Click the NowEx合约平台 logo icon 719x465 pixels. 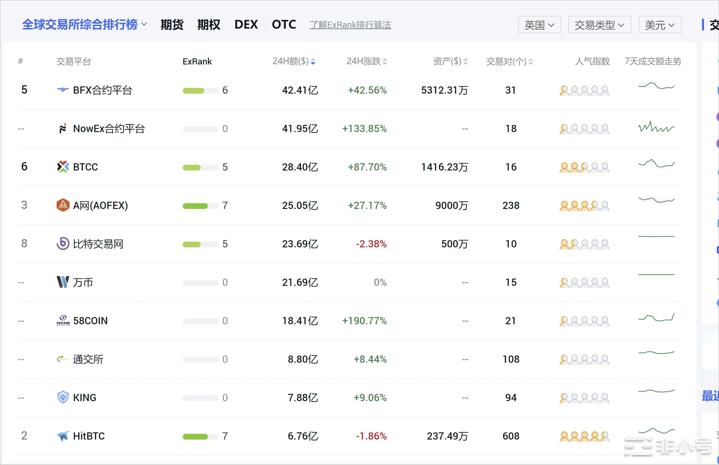pos(63,128)
